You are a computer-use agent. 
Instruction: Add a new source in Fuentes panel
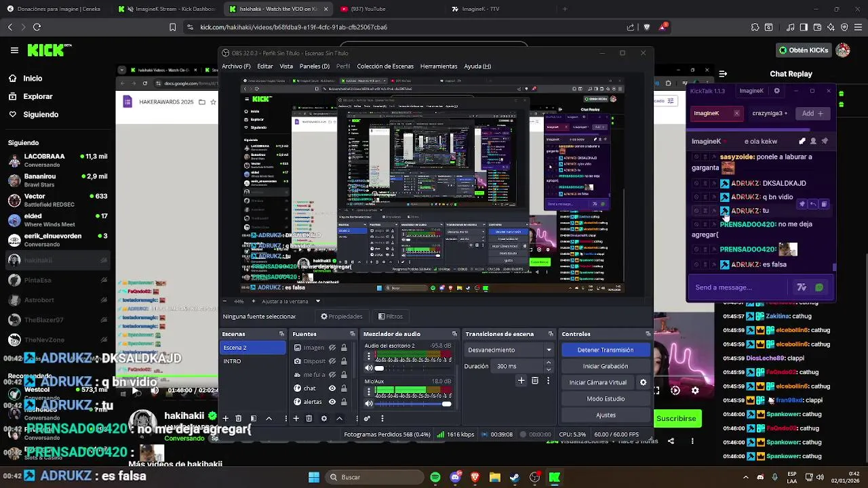point(296,418)
